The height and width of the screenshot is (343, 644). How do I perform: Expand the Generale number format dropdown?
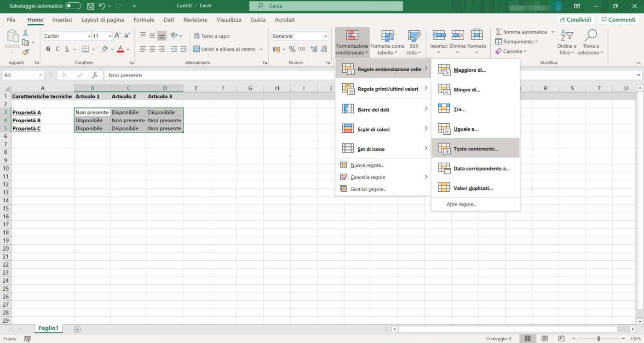[325, 36]
